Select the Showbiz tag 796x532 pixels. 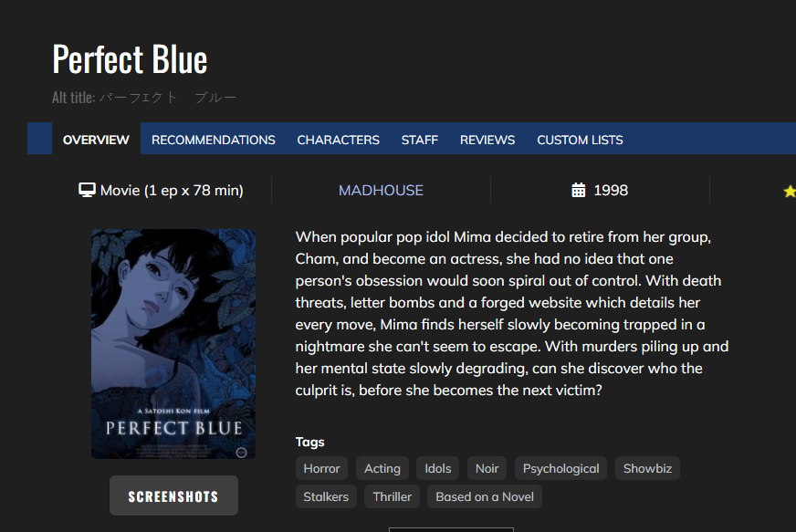647,468
